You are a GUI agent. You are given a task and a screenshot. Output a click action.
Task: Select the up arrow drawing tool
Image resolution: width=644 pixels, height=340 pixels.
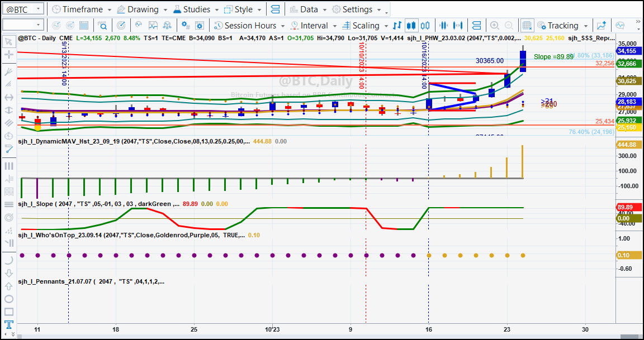coord(8,286)
